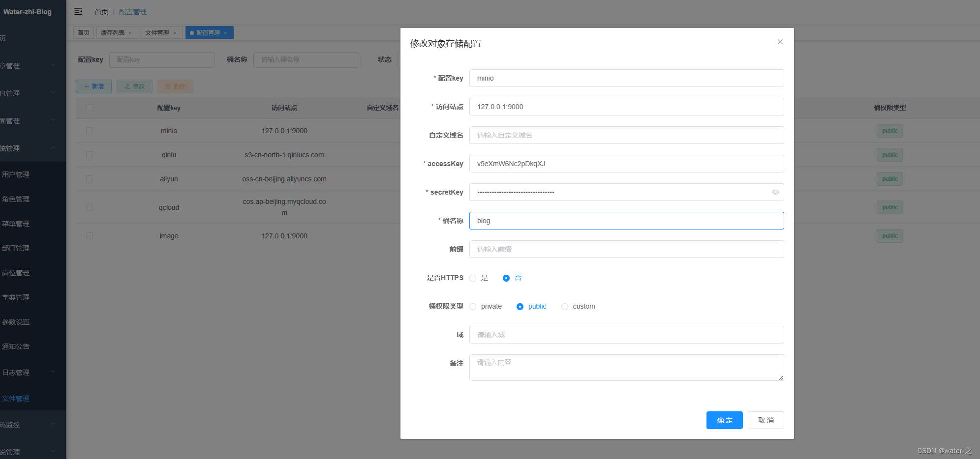Tick the checkbox for the image row
This screenshot has width=980, height=459.
pos(90,236)
